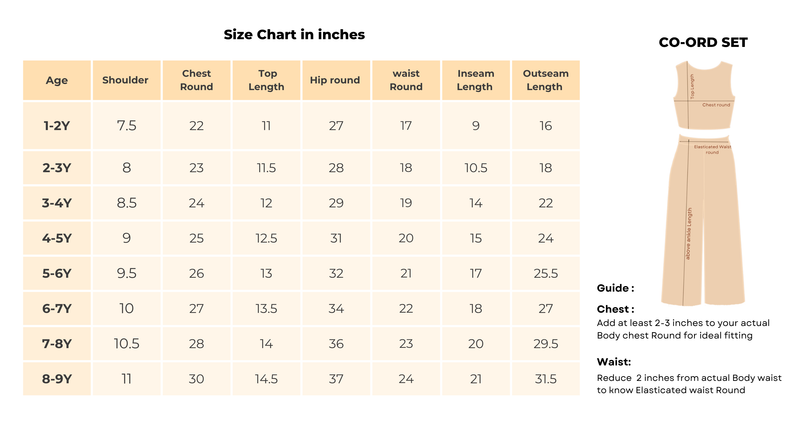
Task: Click the wide-leg pants illustration
Action: pyautogui.click(x=703, y=220)
